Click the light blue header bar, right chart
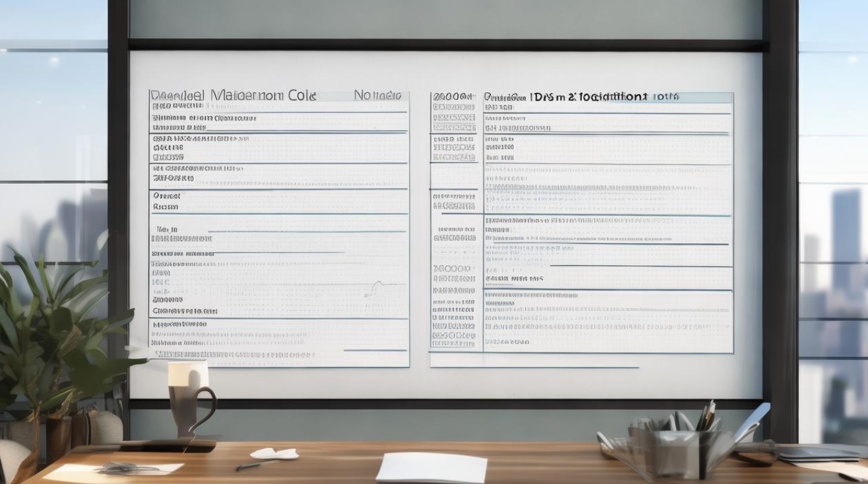The image size is (868, 484). coord(704,97)
